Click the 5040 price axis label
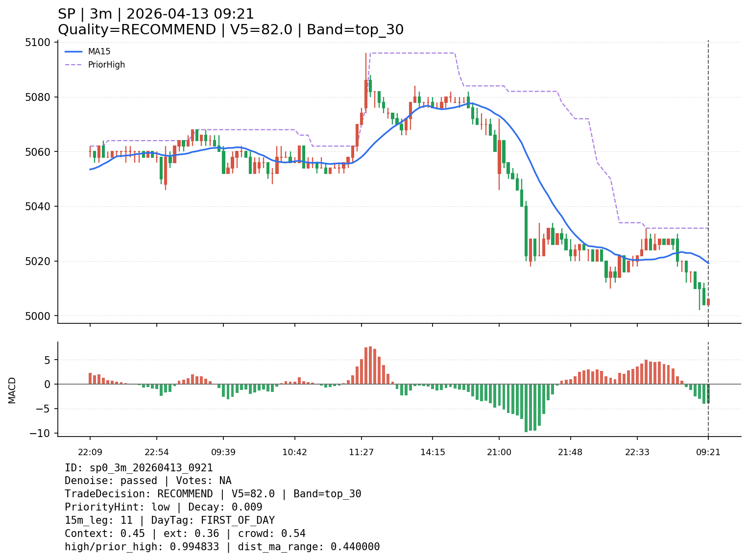Image resolution: width=748 pixels, height=560 pixels. (x=38, y=206)
